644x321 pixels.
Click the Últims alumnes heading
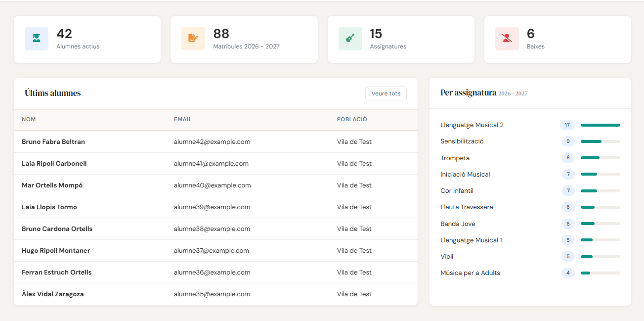tap(53, 93)
